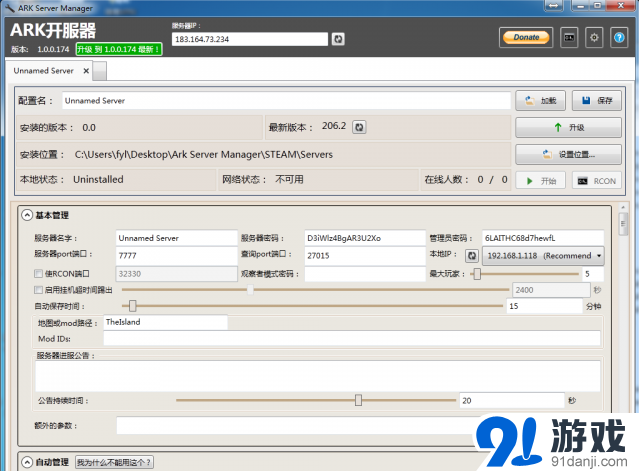Viewport: 639px width, 471px height.
Task: Click the 开始 start server button
Action: pos(540,181)
